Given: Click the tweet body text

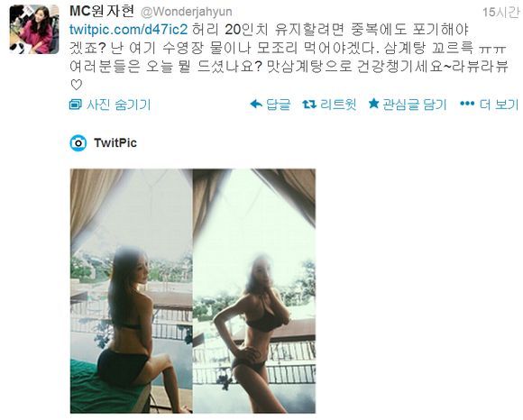Looking at the screenshot, I should [x=289, y=57].
